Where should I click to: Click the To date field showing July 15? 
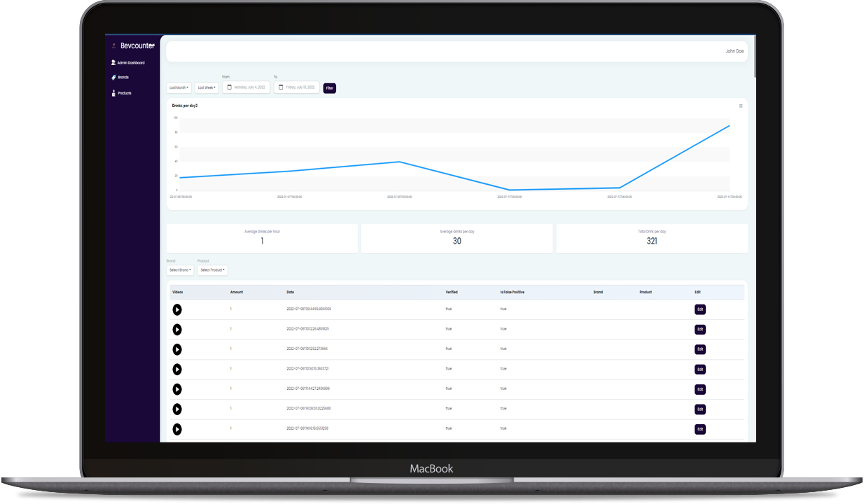300,87
